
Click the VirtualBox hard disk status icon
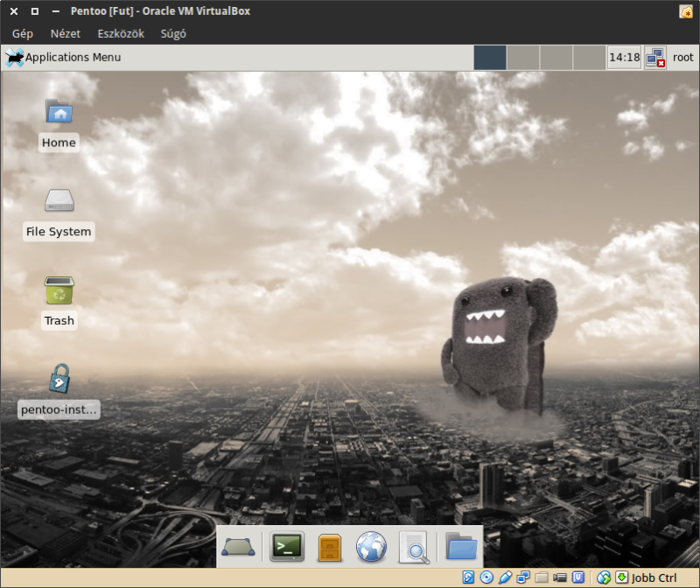468,577
